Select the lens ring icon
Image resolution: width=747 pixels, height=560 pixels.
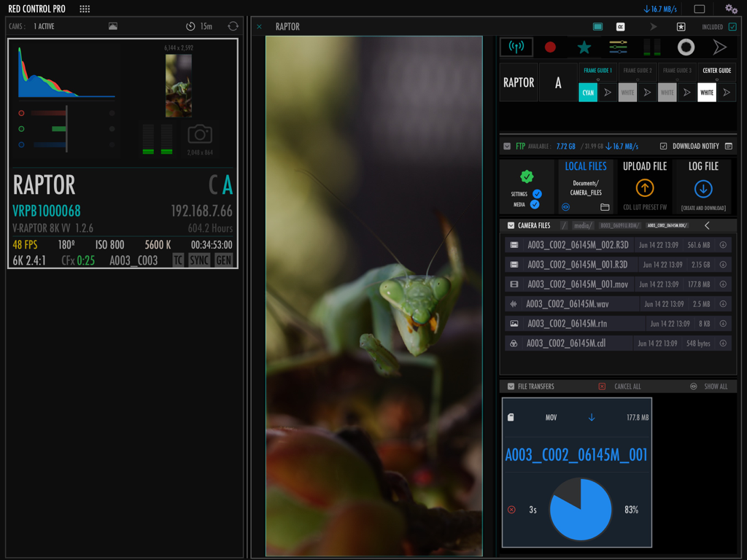click(x=686, y=47)
